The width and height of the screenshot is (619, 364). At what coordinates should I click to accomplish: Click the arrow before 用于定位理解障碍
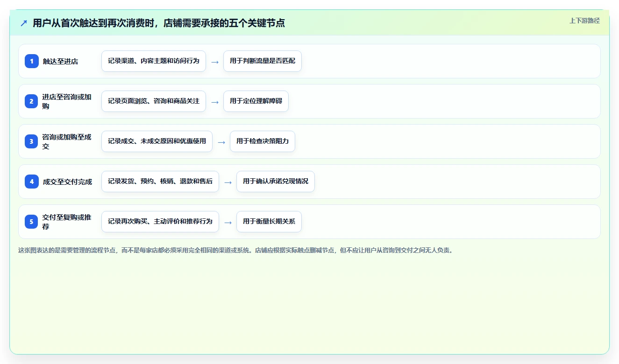click(215, 102)
